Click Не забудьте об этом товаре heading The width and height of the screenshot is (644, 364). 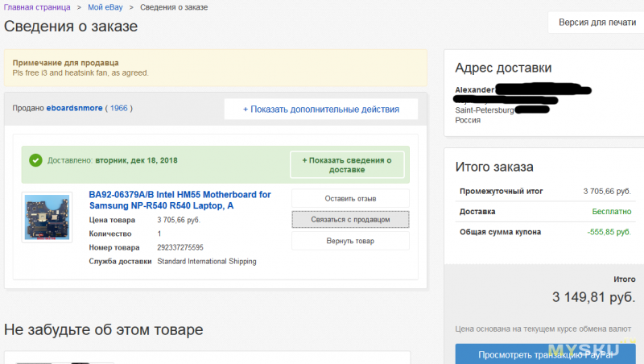tap(104, 329)
